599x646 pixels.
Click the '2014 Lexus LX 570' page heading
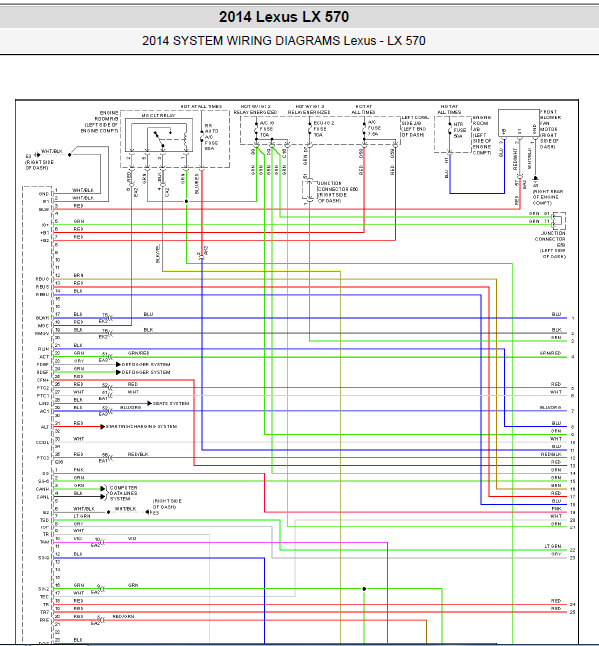click(x=284, y=17)
